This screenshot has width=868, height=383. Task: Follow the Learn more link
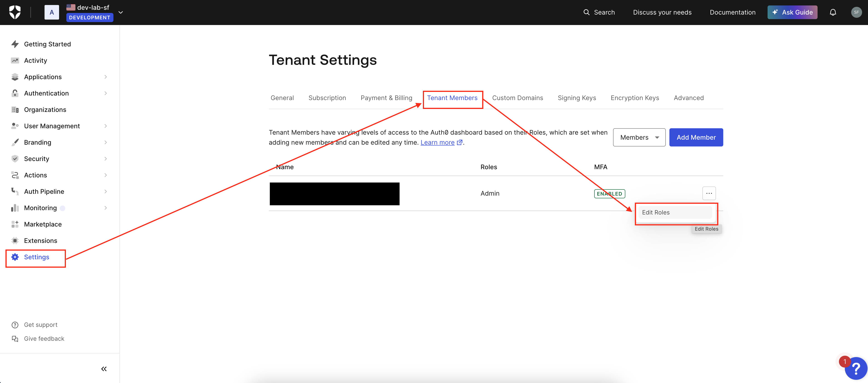(x=437, y=142)
